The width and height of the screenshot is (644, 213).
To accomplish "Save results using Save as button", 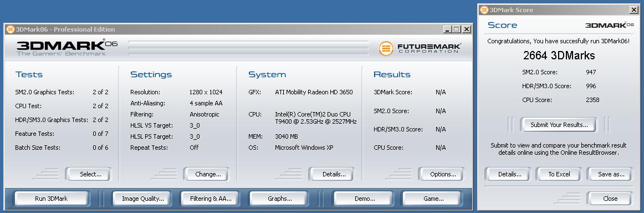I will point(611,174).
